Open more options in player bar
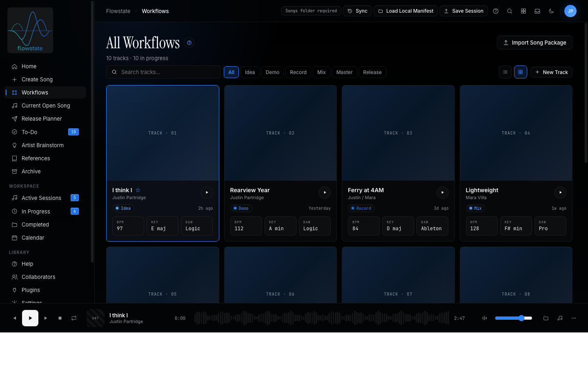 tap(574, 318)
